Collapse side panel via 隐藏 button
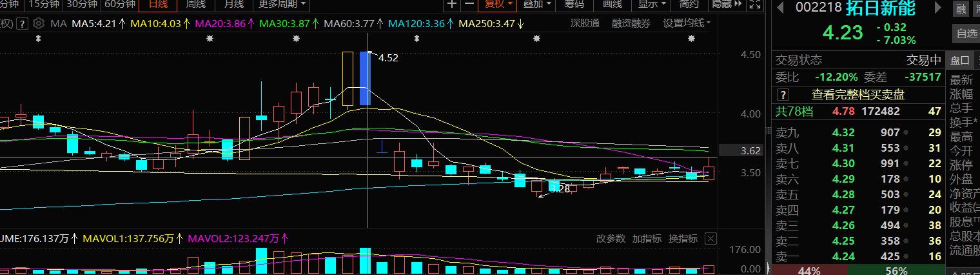Viewport: 980px width, 275px height. tap(728, 5)
